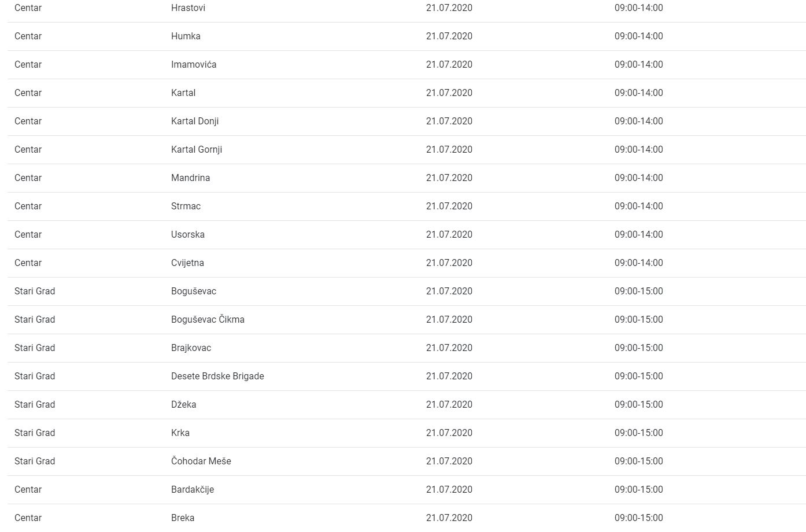
Task: Select the Kartal Donji street cell
Action: tap(195, 121)
